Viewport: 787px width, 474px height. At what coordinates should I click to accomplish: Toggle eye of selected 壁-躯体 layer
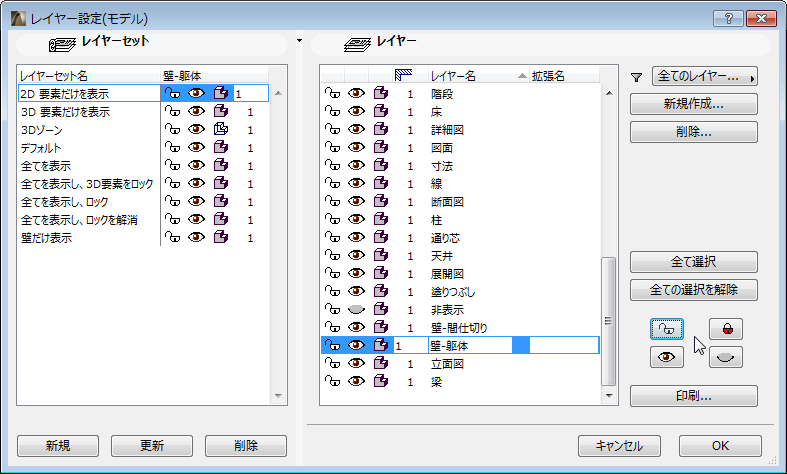tap(356, 345)
